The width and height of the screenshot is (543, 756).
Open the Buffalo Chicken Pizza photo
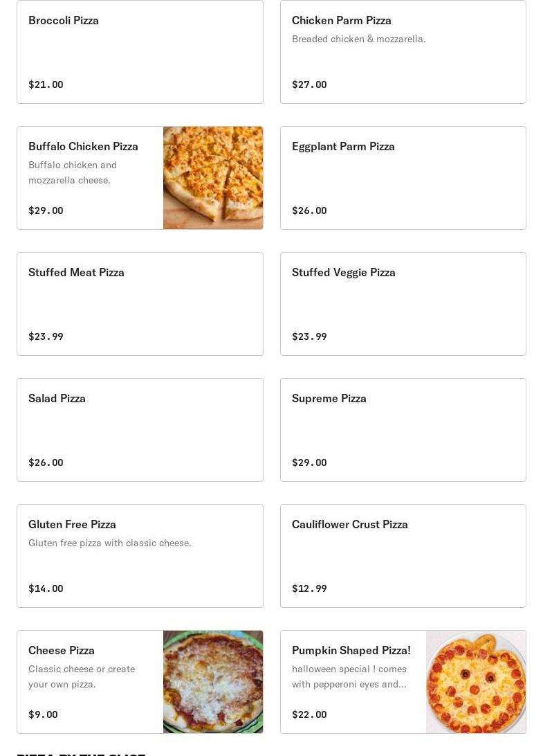click(212, 178)
